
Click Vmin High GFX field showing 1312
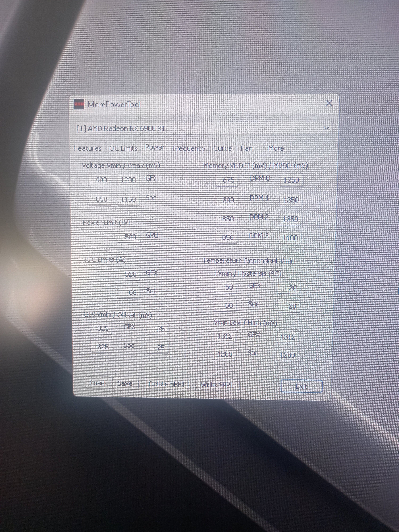coord(288,337)
